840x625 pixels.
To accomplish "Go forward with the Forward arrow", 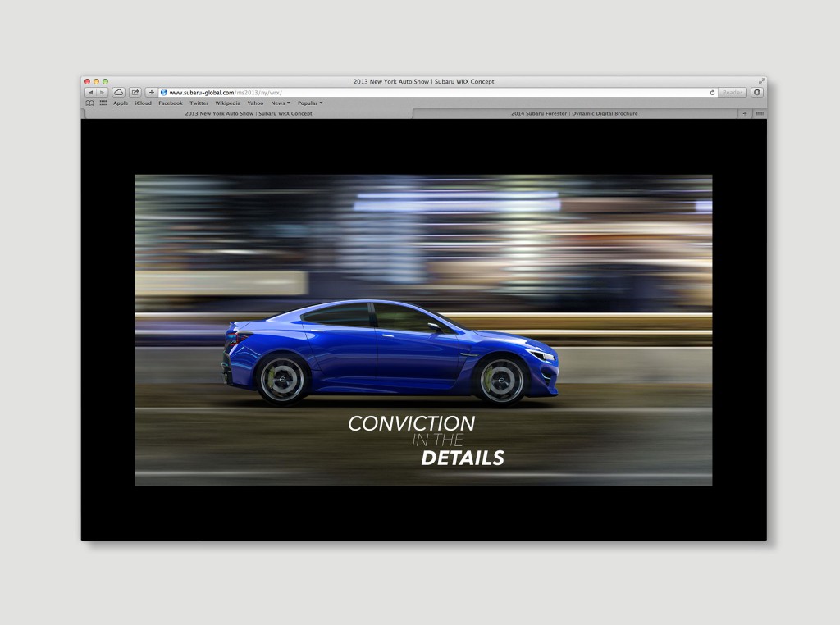I will click(x=102, y=93).
